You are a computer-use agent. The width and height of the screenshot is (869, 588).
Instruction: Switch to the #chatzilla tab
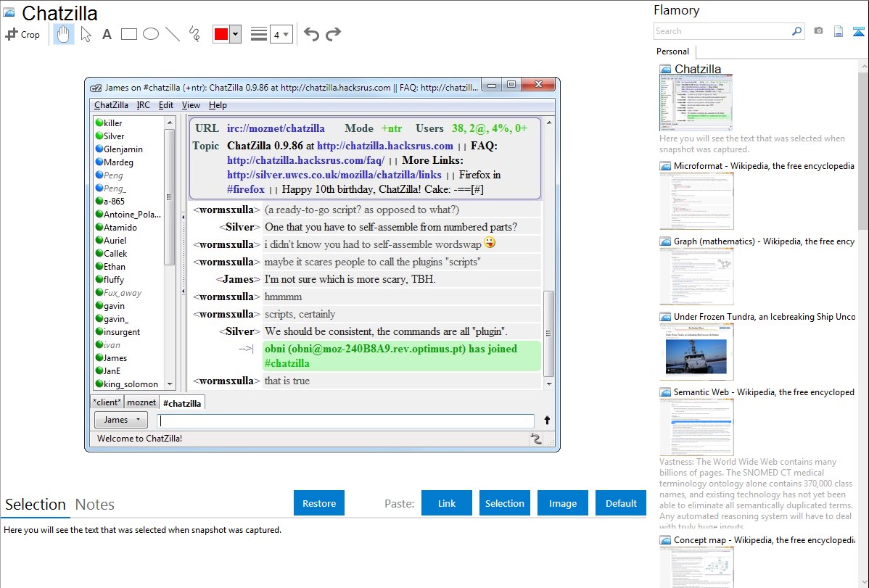(182, 403)
